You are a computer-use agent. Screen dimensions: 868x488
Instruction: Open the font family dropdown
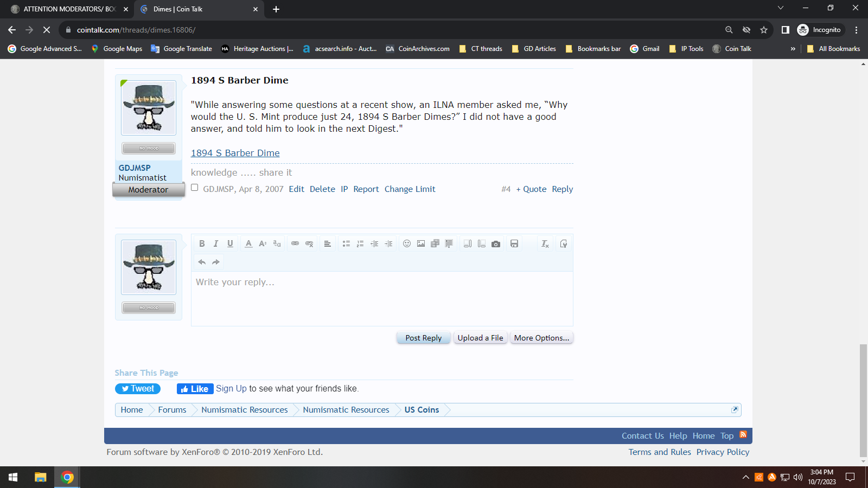click(x=277, y=244)
